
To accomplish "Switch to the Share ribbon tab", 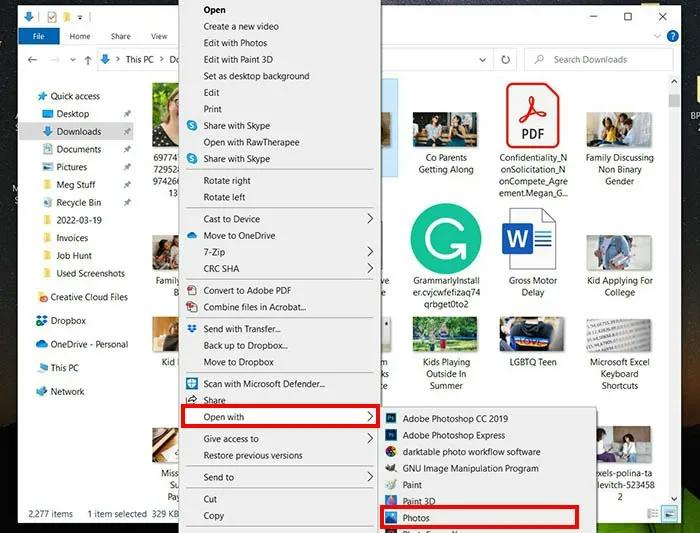I will click(121, 36).
